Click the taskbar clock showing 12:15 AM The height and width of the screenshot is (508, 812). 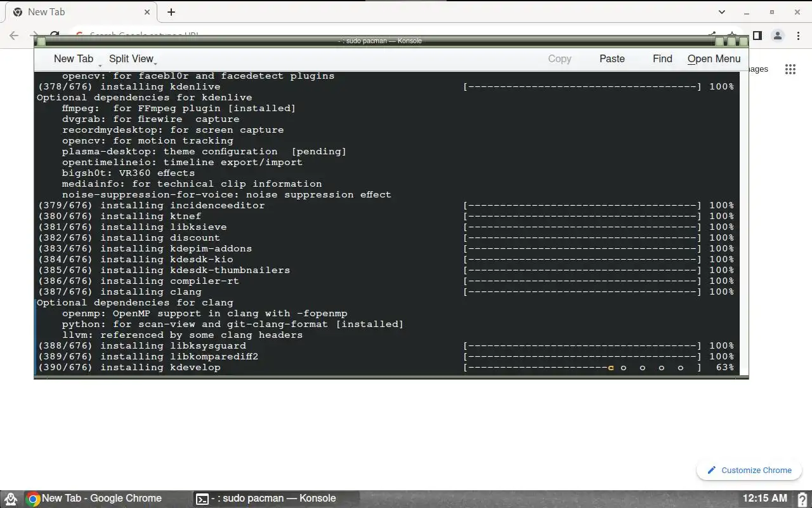click(x=764, y=498)
